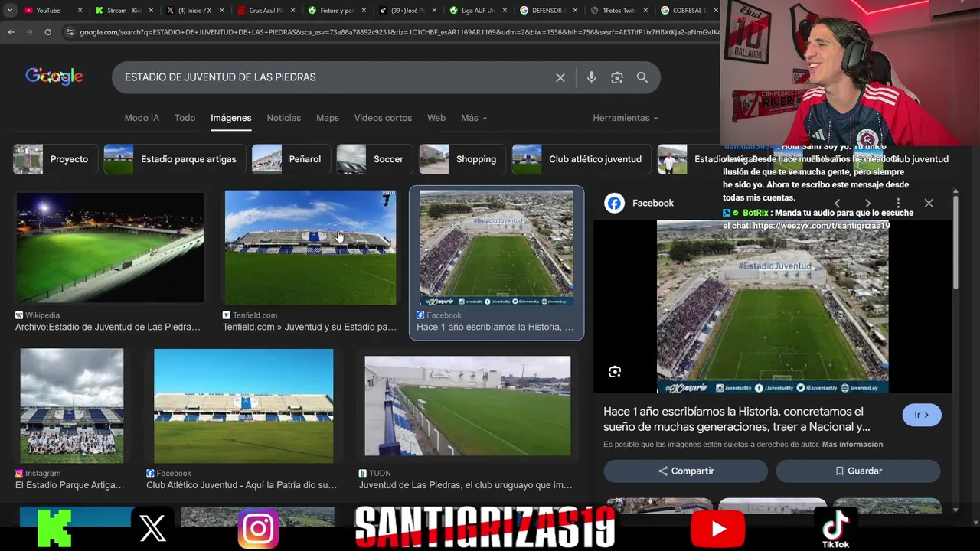Close the Stream - Kick browser tab
Screen dimensions: 980x551
[152, 11]
